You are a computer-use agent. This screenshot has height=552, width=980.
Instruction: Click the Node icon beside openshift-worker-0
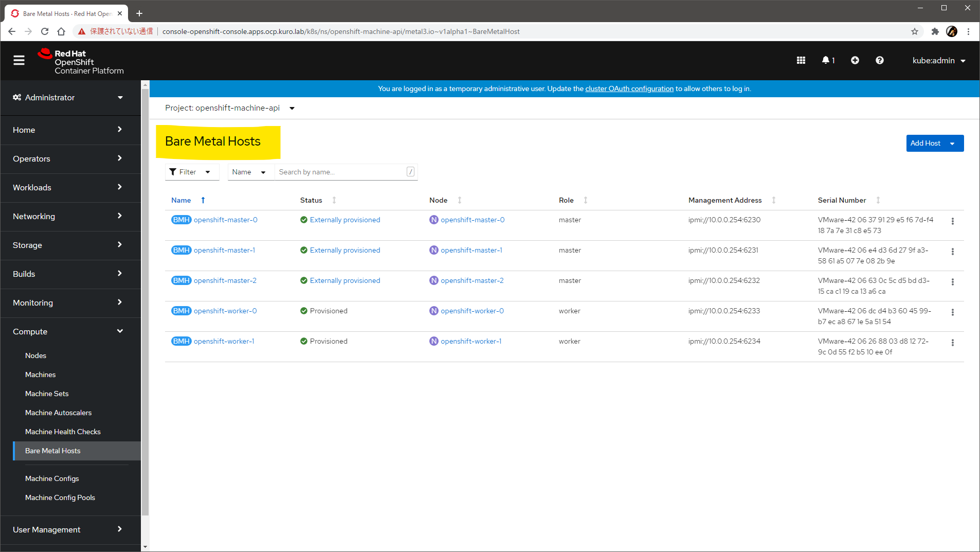point(433,311)
